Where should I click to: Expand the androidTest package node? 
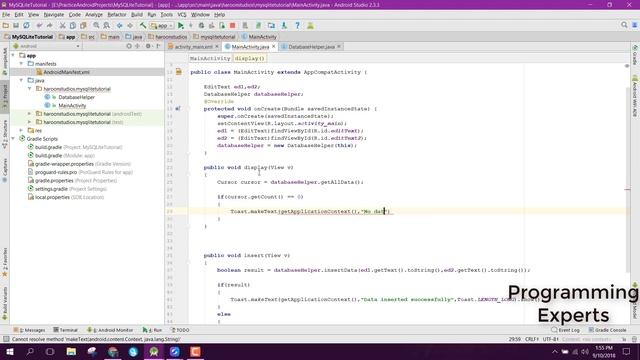tap(30, 113)
